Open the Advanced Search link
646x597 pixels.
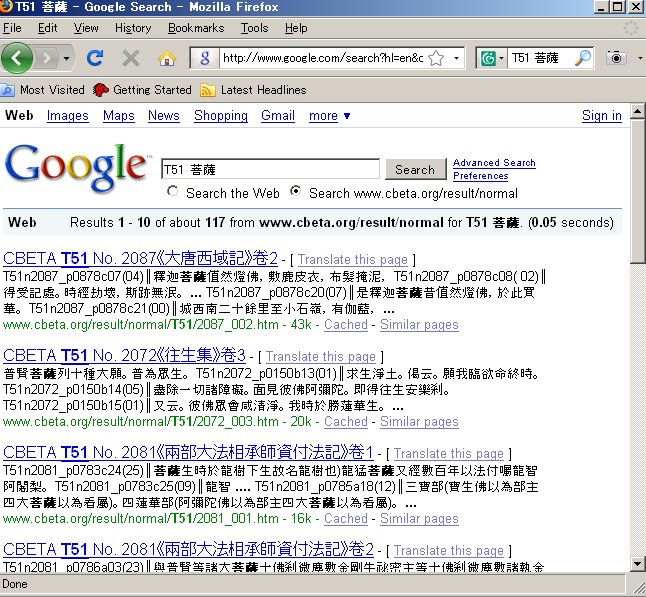coord(494,163)
